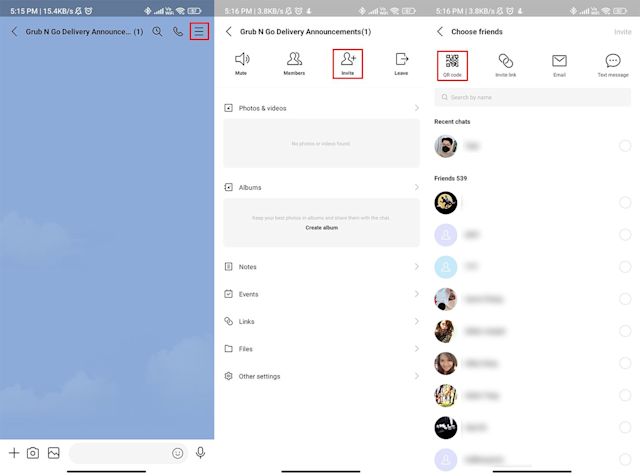This screenshot has width=640, height=476.
Task: Invite via QR code
Action: click(452, 66)
